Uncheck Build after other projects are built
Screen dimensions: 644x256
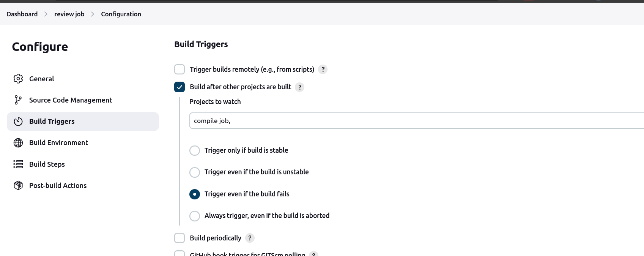(179, 87)
